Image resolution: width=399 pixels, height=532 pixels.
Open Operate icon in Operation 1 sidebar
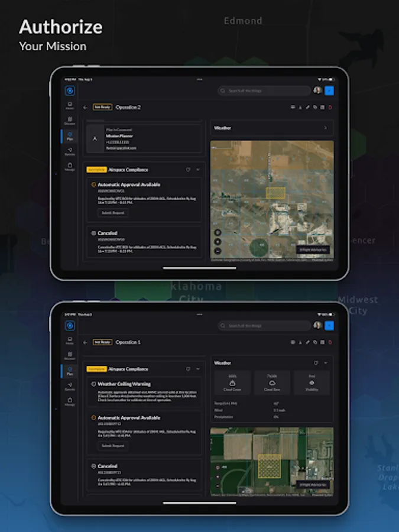70,387
